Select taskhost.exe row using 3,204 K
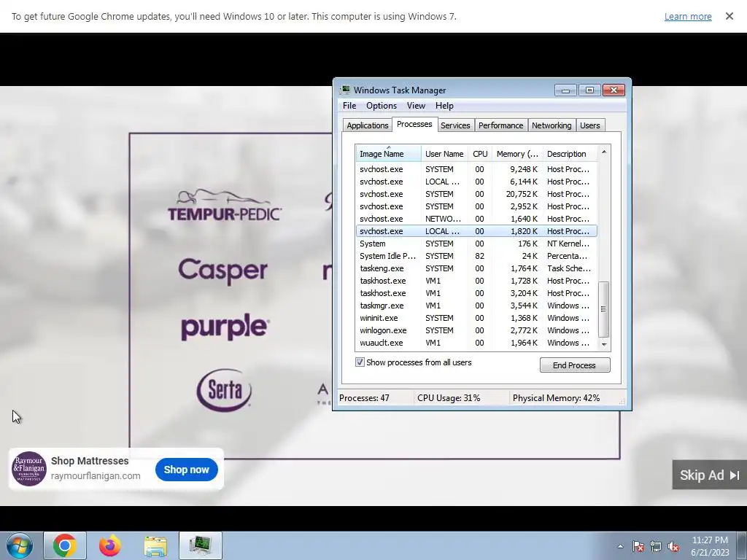The width and height of the screenshot is (747, 560). tap(476, 293)
